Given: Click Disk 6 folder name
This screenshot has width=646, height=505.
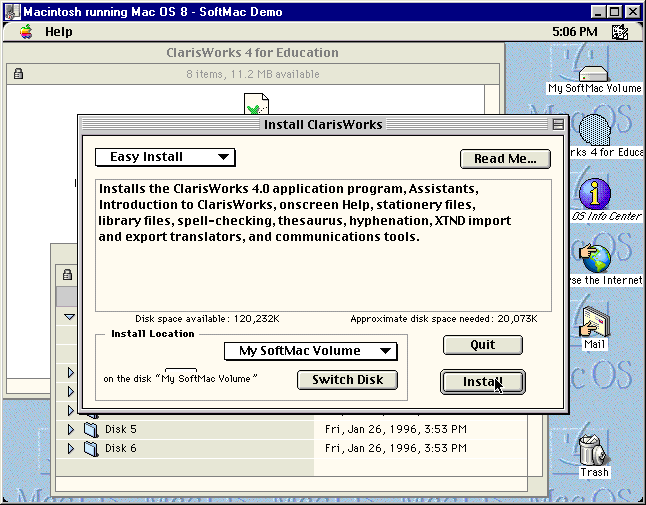Looking at the screenshot, I should coord(121,448).
